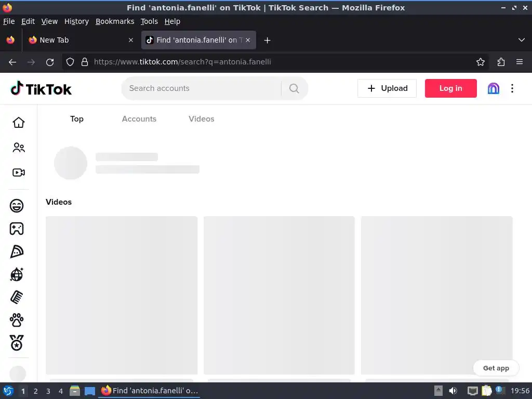Select the Sports medal category icon
Screen dimensions: 532x399
(17, 343)
